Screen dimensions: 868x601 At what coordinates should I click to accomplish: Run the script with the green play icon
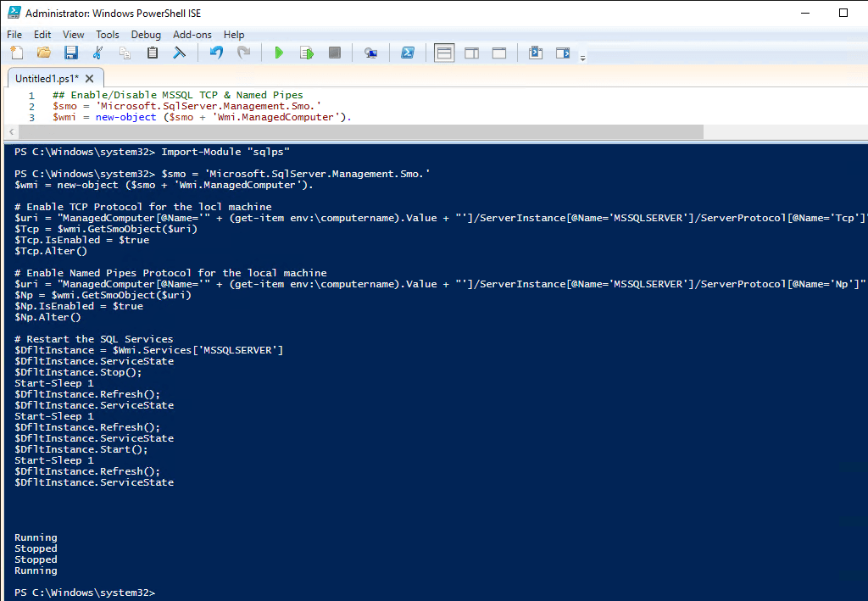pyautogui.click(x=279, y=53)
